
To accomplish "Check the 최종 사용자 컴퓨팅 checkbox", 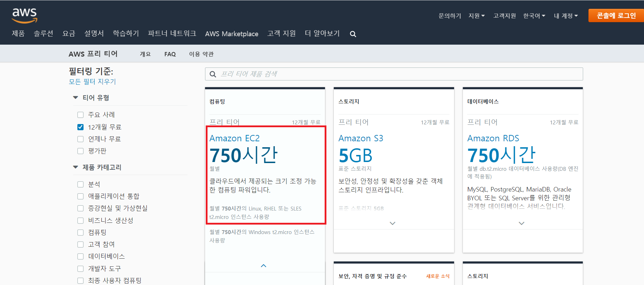I will [81, 281].
